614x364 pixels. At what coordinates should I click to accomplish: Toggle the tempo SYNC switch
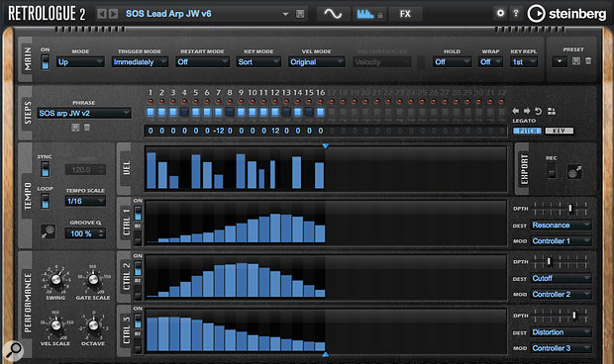click(45, 169)
